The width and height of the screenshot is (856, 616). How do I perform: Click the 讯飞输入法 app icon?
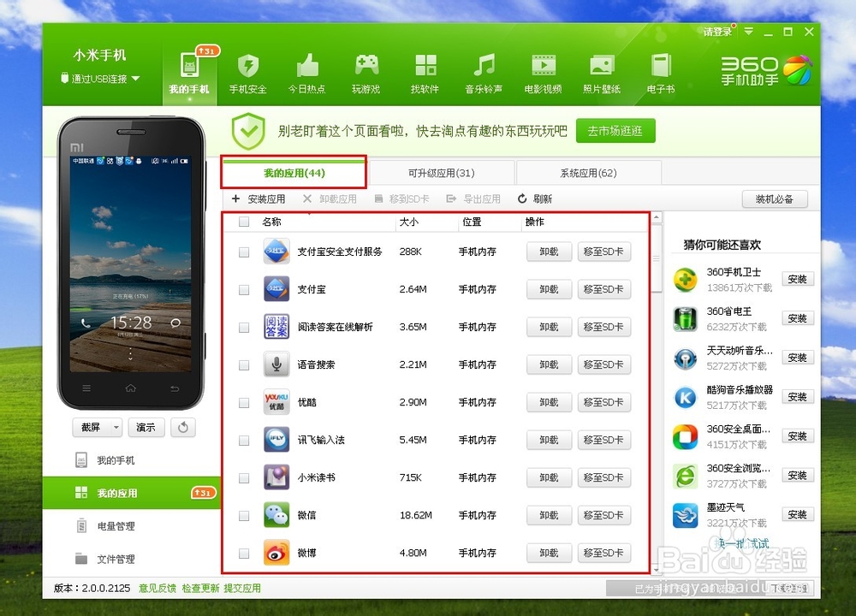pos(276,440)
